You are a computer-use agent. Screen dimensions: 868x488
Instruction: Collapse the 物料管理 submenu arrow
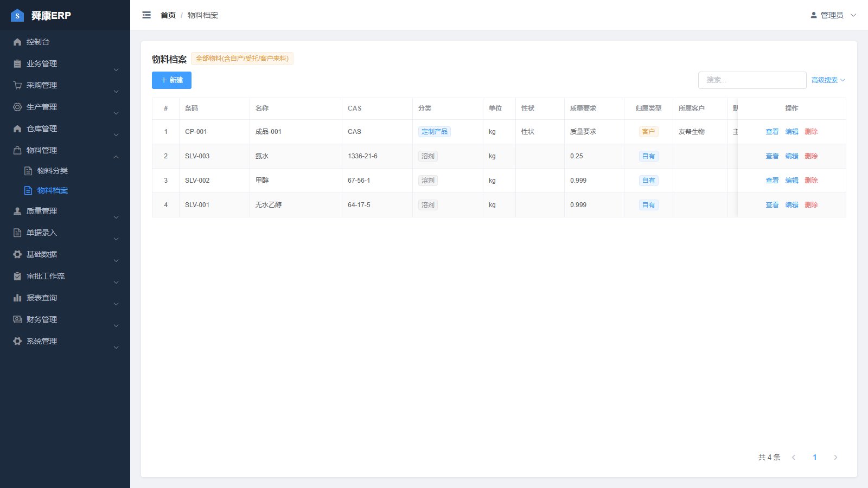pyautogui.click(x=116, y=157)
